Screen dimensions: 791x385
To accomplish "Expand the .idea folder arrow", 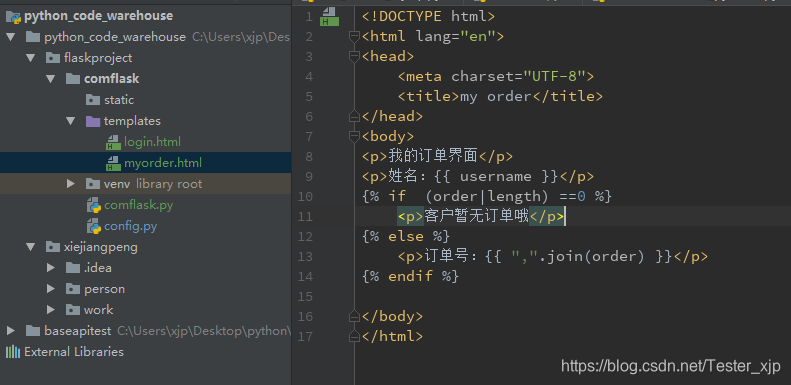I will click(x=50, y=268).
